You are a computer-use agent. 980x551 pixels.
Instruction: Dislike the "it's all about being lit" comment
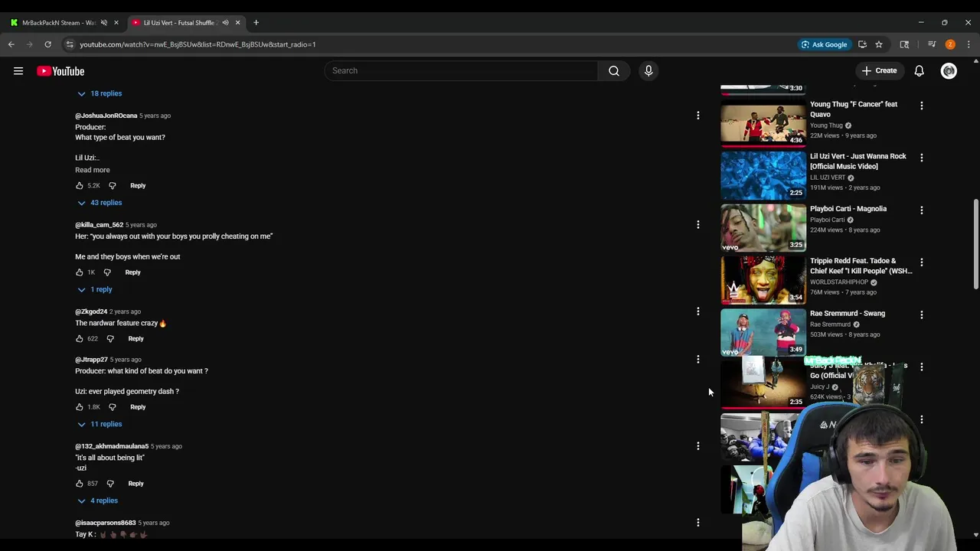[110, 484]
